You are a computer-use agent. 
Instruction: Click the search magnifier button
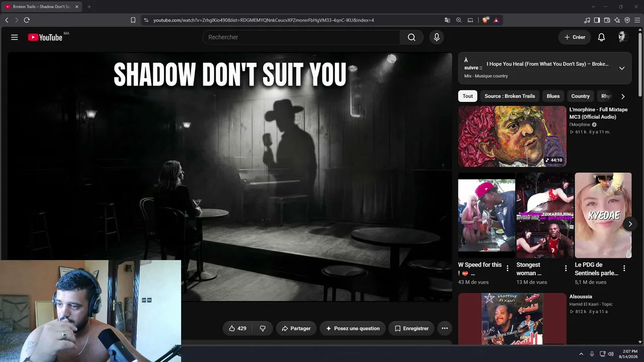coord(412,37)
